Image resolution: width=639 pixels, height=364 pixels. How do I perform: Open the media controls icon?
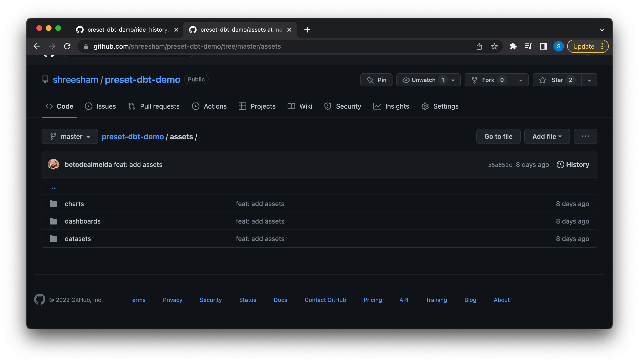[x=528, y=46]
